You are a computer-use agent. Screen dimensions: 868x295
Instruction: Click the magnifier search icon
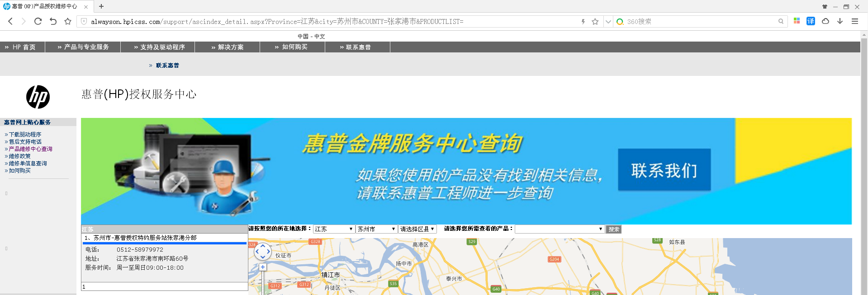click(781, 21)
